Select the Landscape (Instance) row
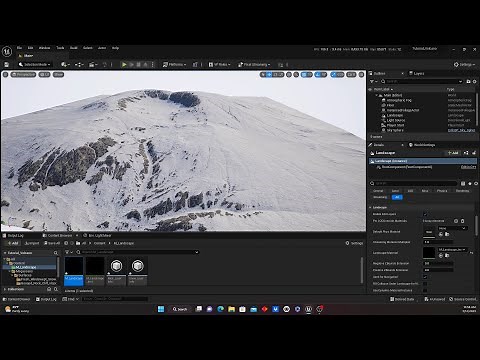 [423, 161]
